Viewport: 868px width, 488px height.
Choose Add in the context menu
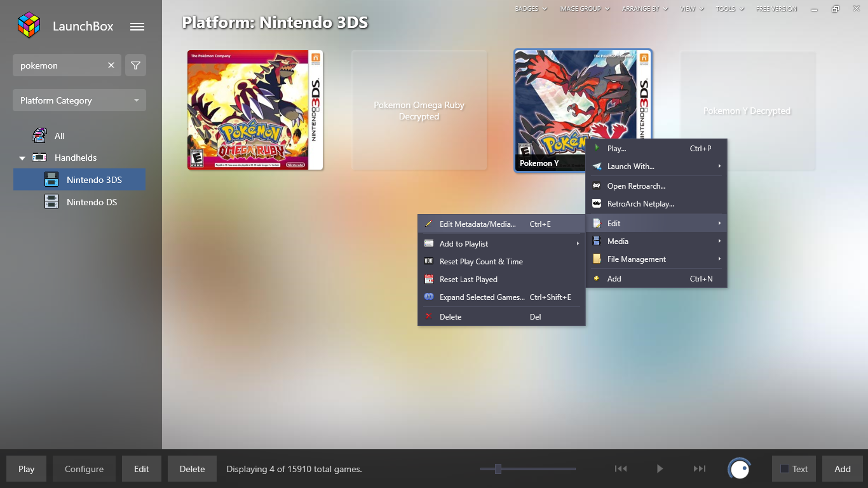[656, 278]
